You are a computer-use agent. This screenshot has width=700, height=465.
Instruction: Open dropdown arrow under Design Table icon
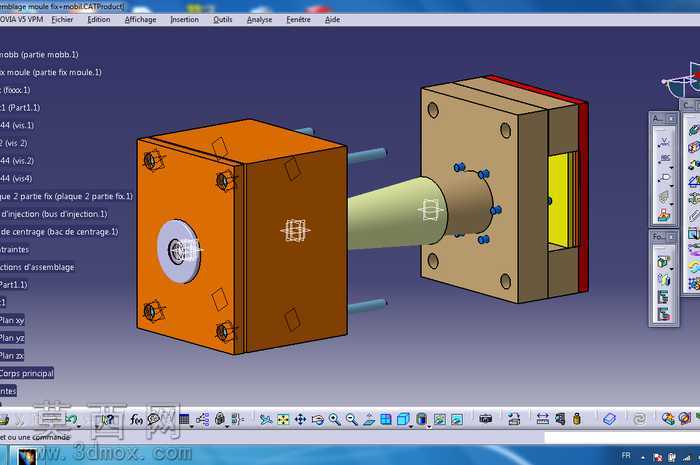192,427
